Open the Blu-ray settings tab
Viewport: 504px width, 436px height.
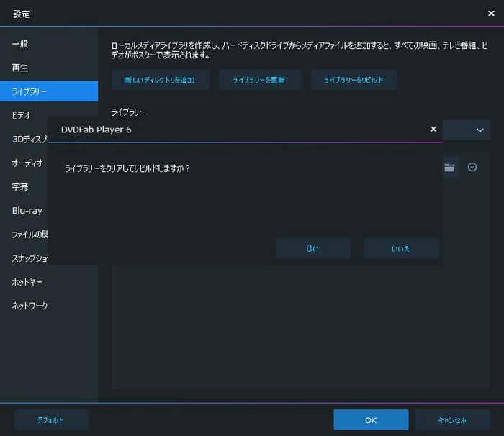(27, 211)
